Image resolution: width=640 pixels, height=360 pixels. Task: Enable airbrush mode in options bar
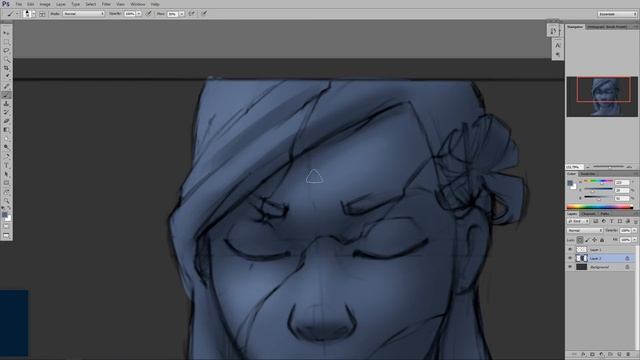(191, 13)
